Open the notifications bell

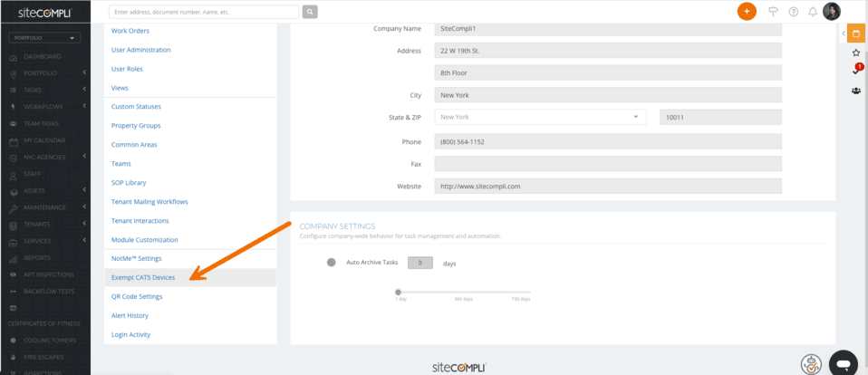813,12
